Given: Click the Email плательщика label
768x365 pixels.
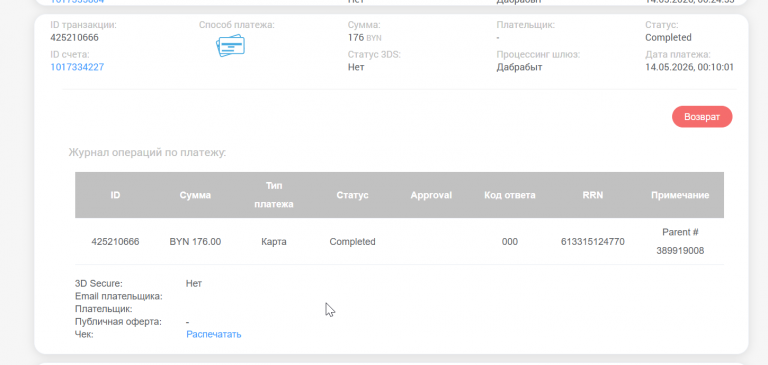Looking at the screenshot, I should (x=119, y=296).
